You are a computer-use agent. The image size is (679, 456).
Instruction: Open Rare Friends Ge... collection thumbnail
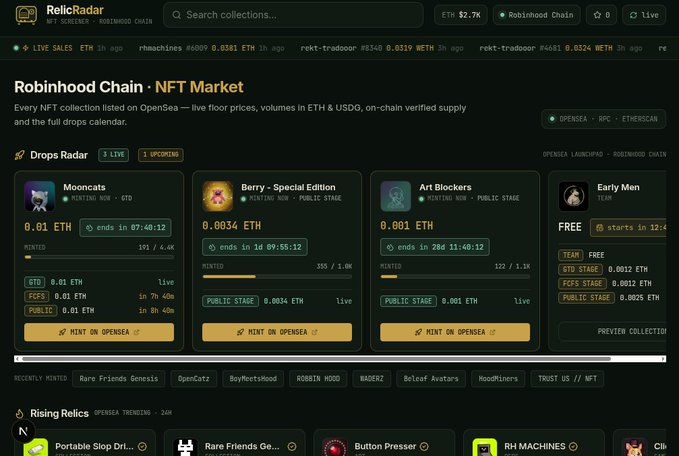(x=185, y=447)
